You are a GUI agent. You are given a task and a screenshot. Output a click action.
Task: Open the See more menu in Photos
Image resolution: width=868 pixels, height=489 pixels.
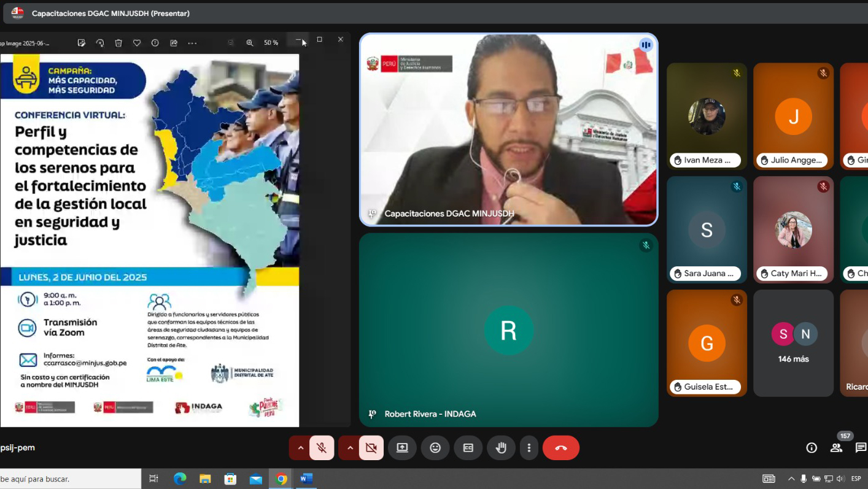click(x=192, y=42)
